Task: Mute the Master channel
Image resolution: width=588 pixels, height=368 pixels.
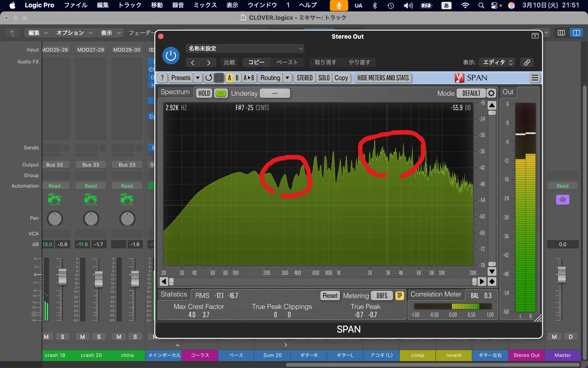Action: click(554, 337)
